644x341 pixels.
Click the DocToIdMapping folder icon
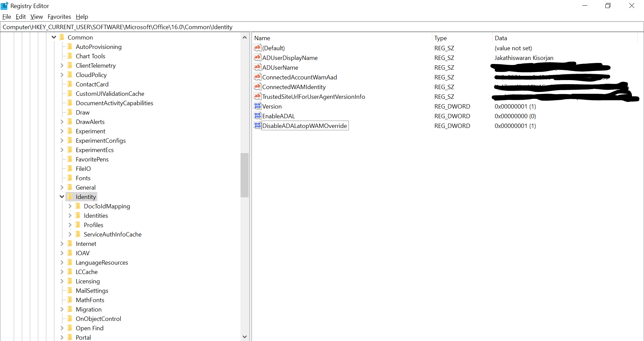pos(78,206)
